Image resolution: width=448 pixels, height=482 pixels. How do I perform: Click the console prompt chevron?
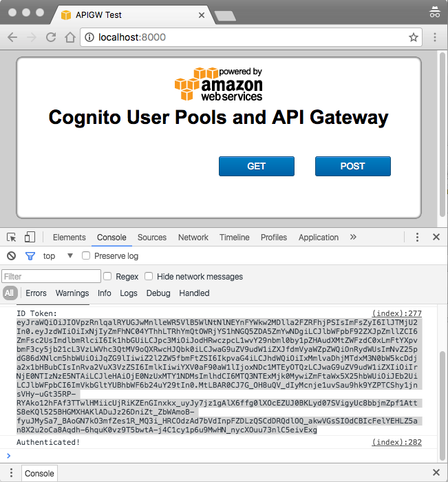coord(9,456)
